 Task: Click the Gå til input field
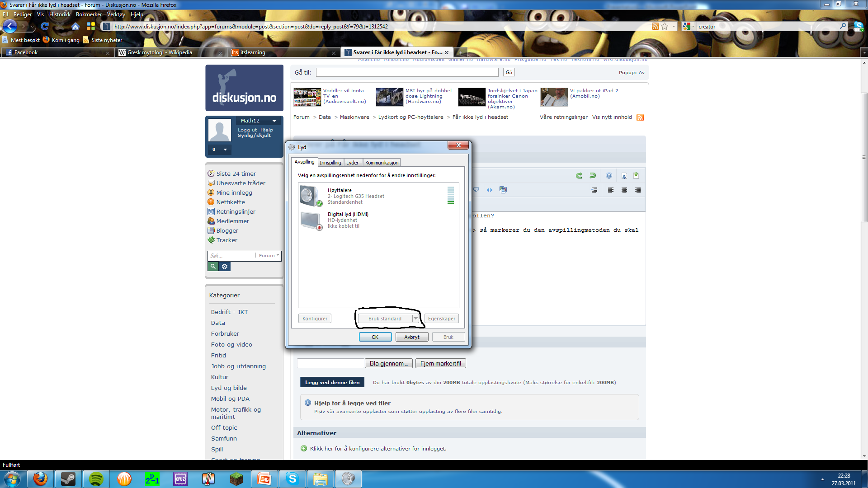point(407,72)
